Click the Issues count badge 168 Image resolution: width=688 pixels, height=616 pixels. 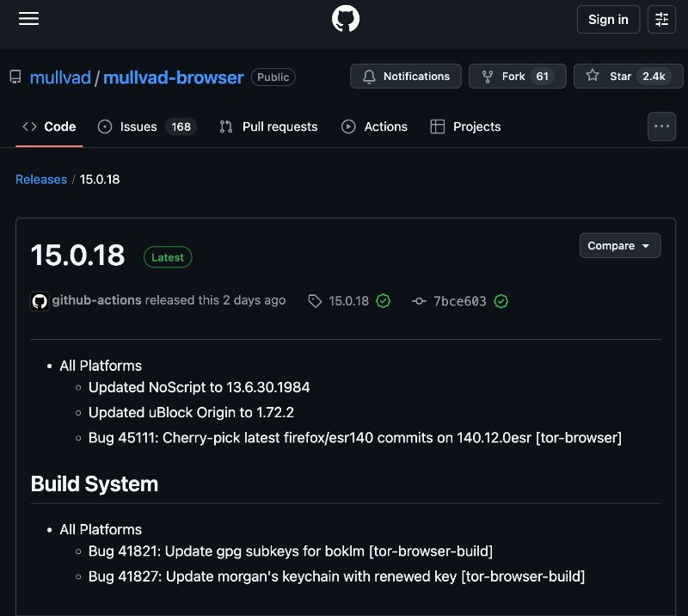tap(181, 126)
